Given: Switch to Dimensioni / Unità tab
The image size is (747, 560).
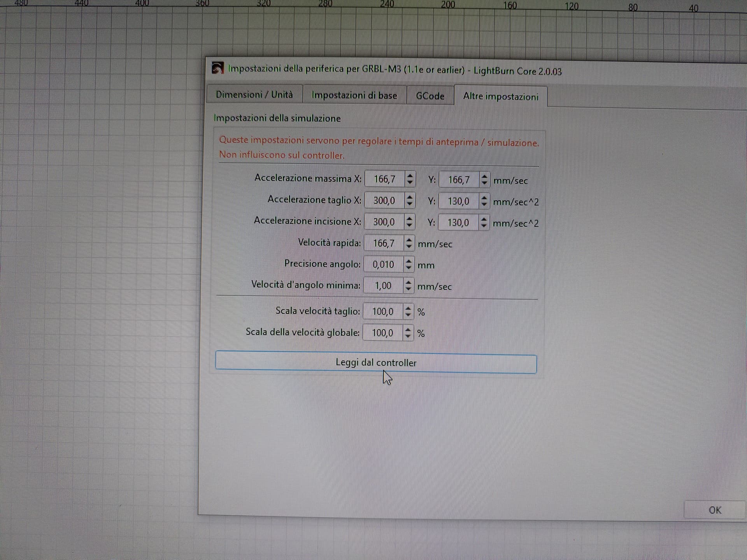Looking at the screenshot, I should [x=254, y=94].
